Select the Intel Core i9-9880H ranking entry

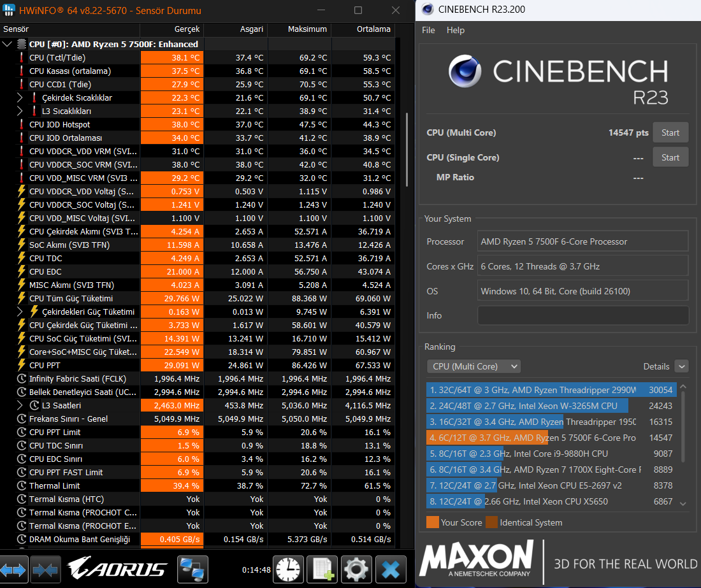pyautogui.click(x=551, y=454)
